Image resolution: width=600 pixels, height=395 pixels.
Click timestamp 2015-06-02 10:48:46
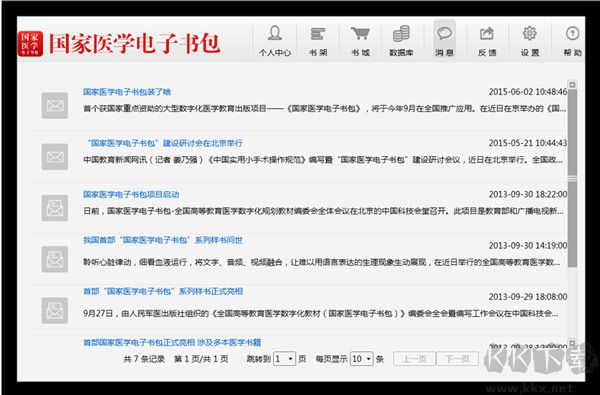pos(528,92)
